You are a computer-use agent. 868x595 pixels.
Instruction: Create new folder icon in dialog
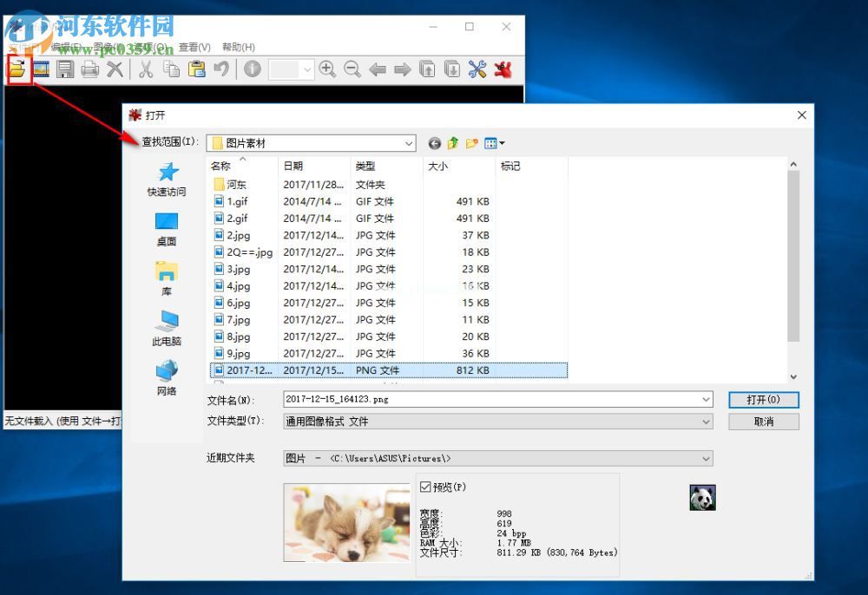[471, 144]
